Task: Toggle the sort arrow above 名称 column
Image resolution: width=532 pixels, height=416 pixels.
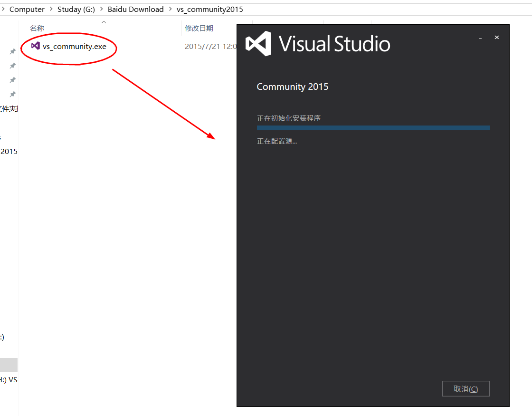Action: tap(104, 22)
